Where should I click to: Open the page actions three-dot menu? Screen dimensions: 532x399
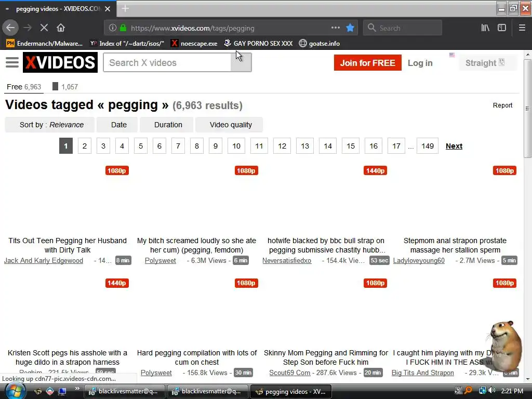(x=335, y=28)
